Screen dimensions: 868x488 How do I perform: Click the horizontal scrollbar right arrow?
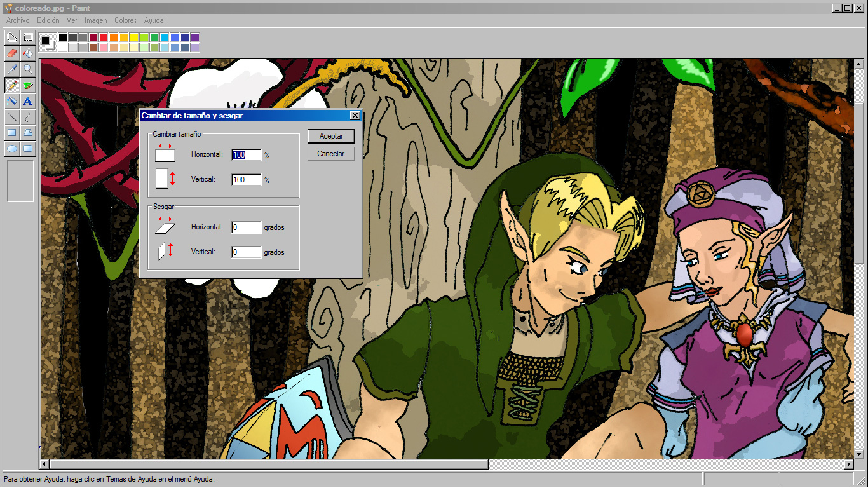[848, 464]
